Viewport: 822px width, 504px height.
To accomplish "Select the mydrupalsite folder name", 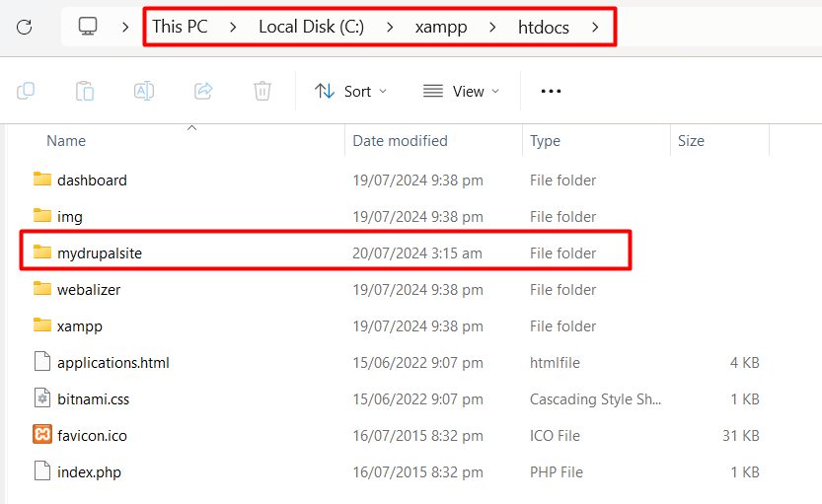I will 100,253.
